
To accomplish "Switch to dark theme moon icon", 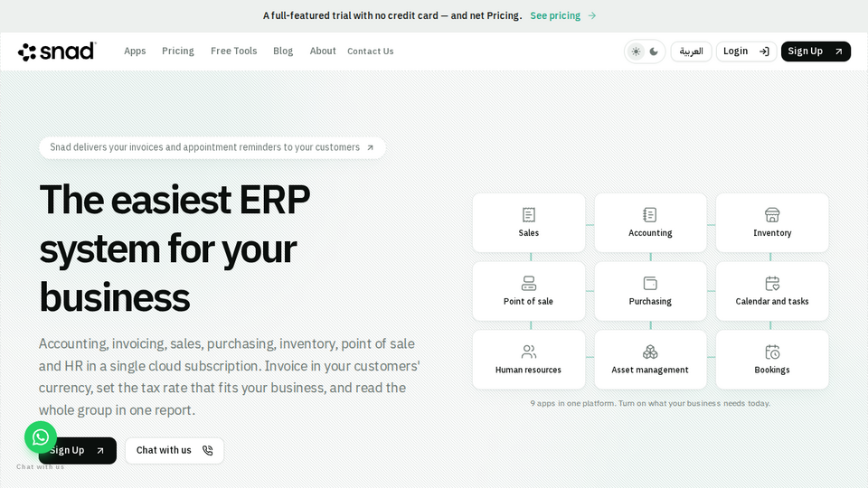I will tap(654, 52).
